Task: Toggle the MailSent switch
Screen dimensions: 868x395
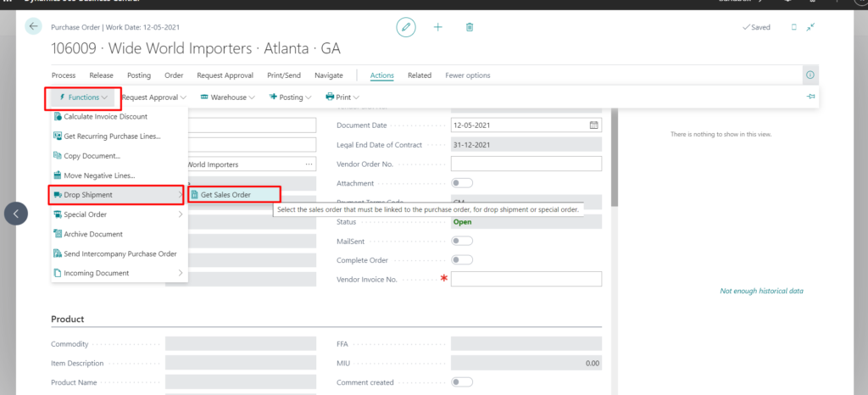Action: (x=462, y=241)
